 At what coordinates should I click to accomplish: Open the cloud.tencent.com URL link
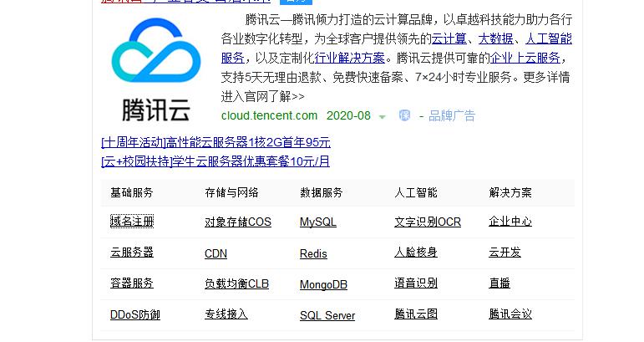click(x=269, y=115)
